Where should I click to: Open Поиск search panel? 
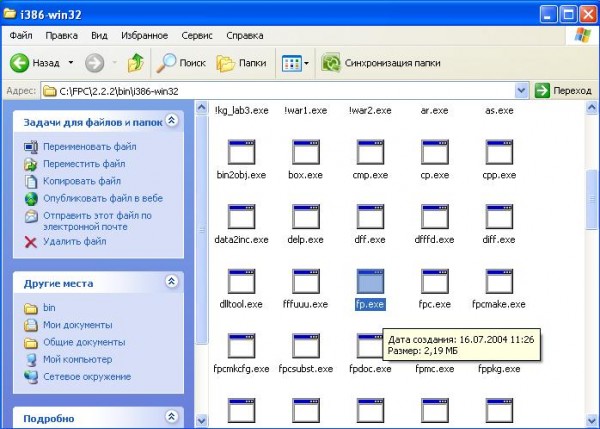click(181, 63)
